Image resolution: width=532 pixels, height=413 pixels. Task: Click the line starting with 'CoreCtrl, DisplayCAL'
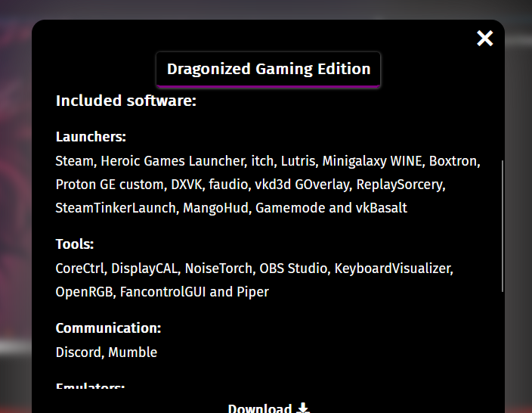(x=254, y=269)
